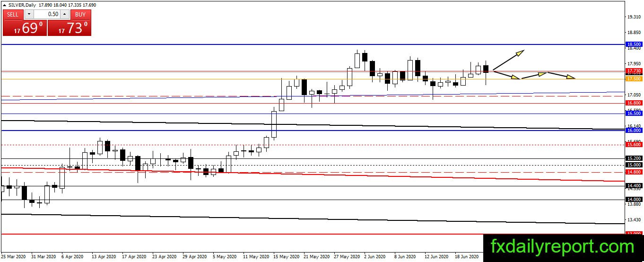Image resolution: width=644 pixels, height=262 pixels.
Task: Click the fxdailyreport.com watermark link
Action: [x=563, y=247]
